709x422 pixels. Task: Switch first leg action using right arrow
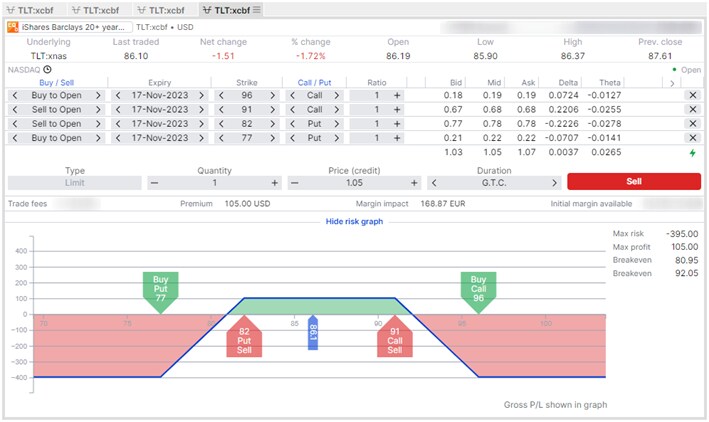point(97,95)
